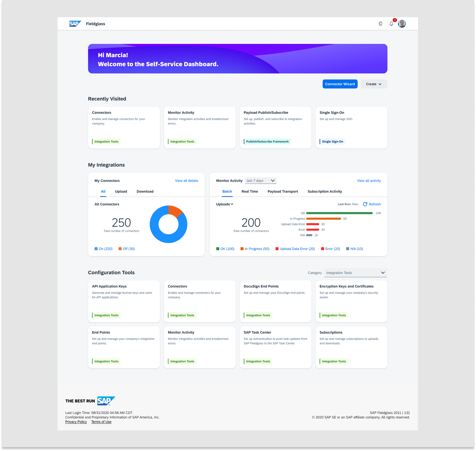
Task: Select the Batch tab
Action: 227,191
